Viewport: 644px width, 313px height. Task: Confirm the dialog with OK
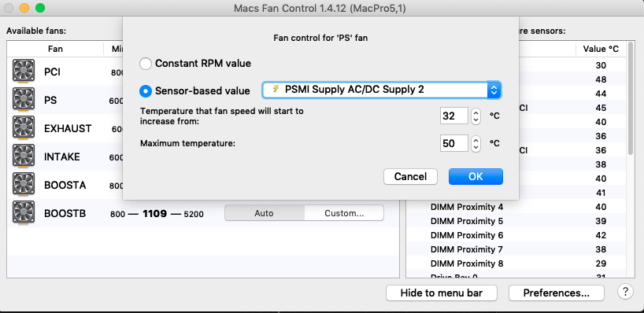pos(476,176)
